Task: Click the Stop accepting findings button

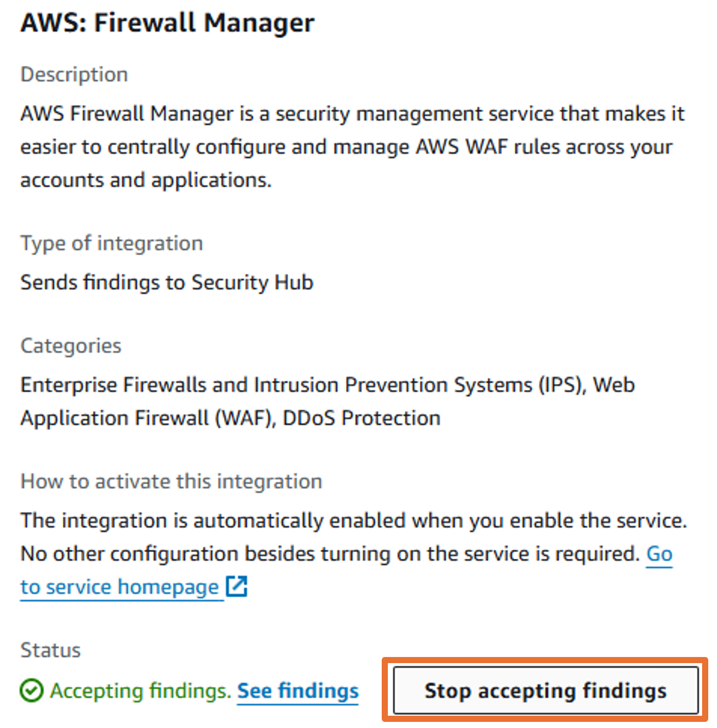Action: (x=545, y=691)
